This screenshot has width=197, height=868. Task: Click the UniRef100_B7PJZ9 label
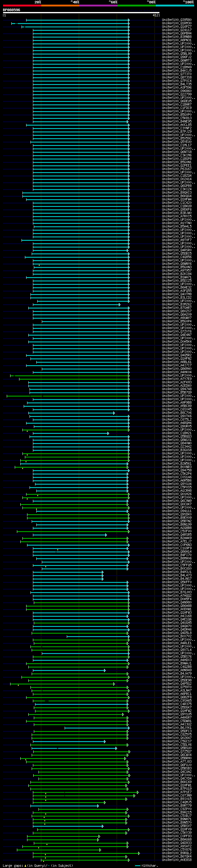pyautogui.click(x=177, y=131)
